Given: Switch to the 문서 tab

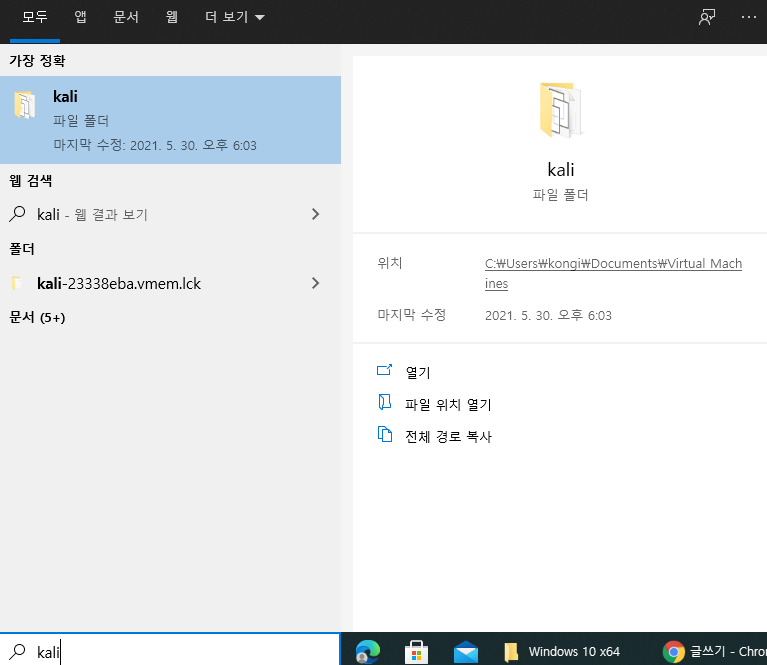Looking at the screenshot, I should (x=126, y=18).
